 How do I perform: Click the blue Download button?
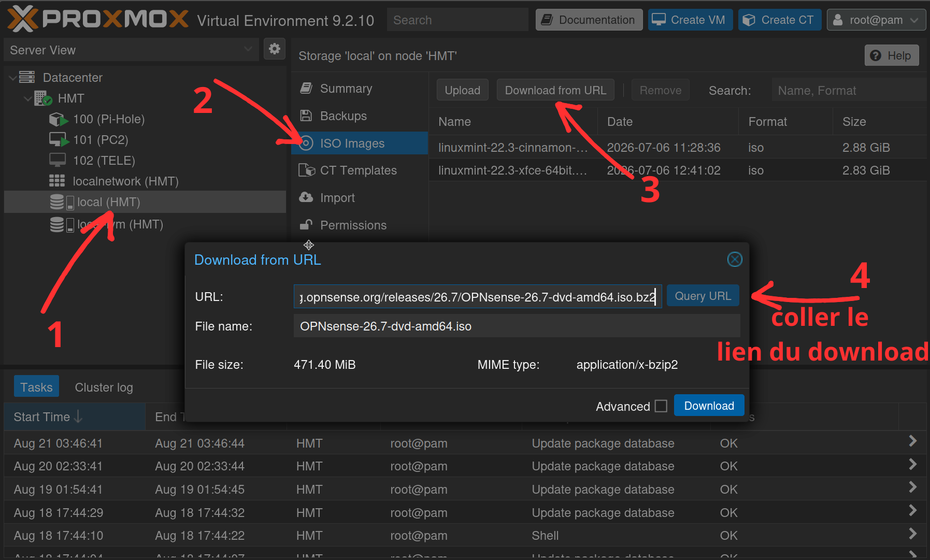[709, 406]
